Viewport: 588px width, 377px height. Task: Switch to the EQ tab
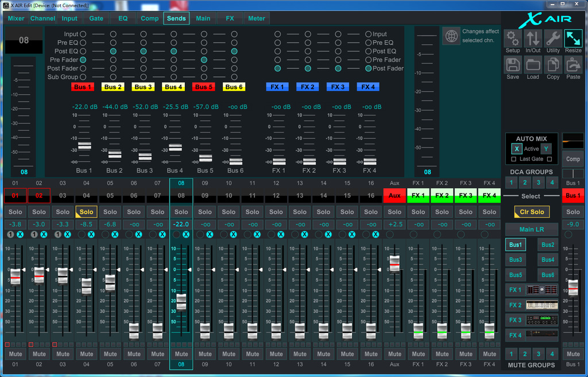coord(123,18)
